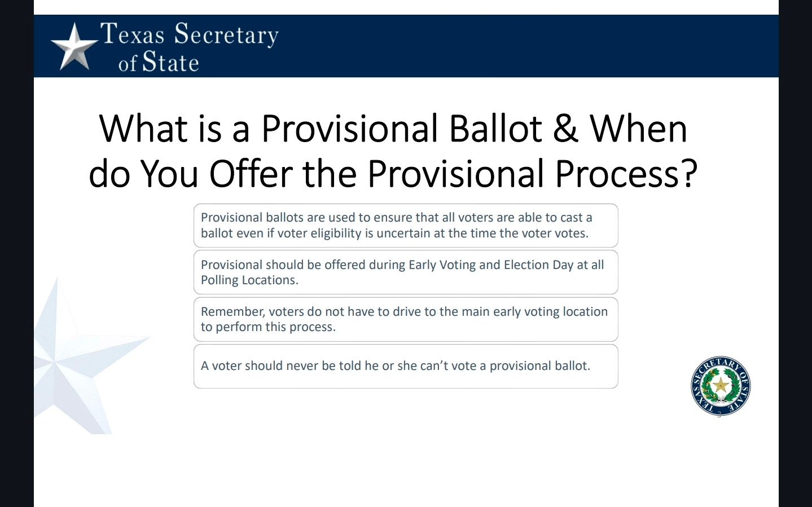The height and width of the screenshot is (507, 812).
Task: Click the "Remember, voters do not have to drive" box
Action: click(x=406, y=319)
